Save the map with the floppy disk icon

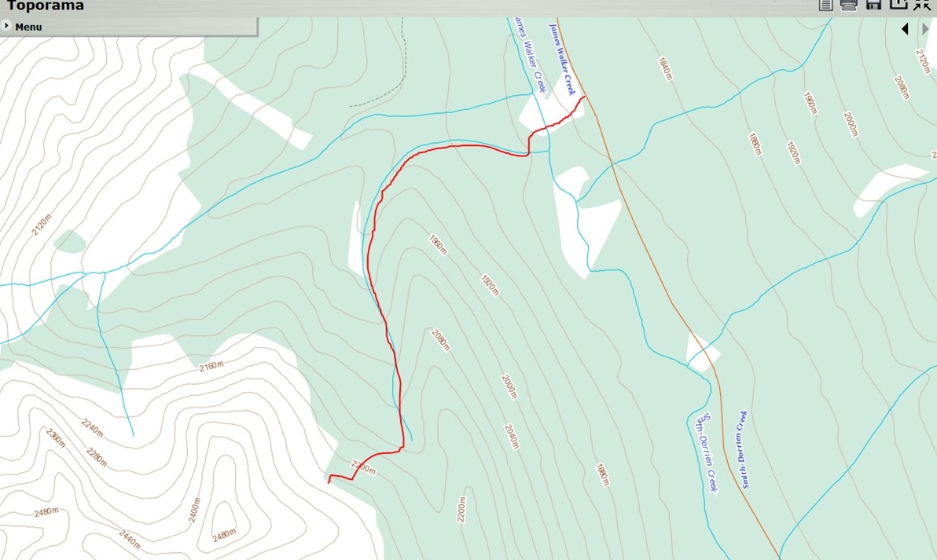pyautogui.click(x=873, y=5)
